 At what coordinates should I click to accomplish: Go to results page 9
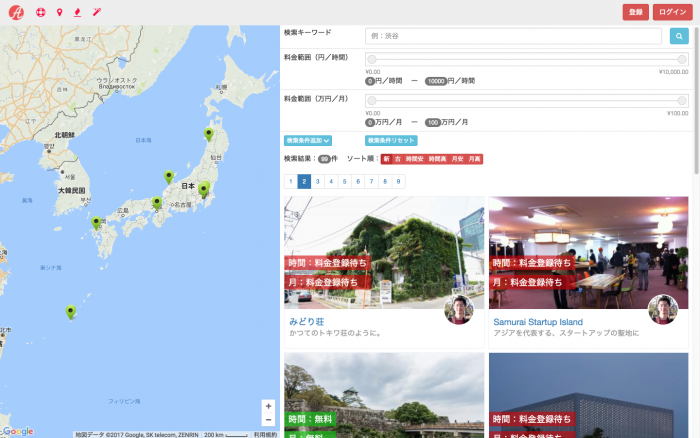pos(398,181)
